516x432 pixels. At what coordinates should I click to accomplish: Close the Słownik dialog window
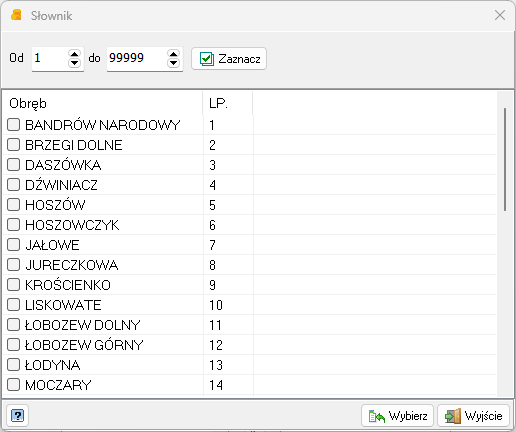pyautogui.click(x=500, y=15)
